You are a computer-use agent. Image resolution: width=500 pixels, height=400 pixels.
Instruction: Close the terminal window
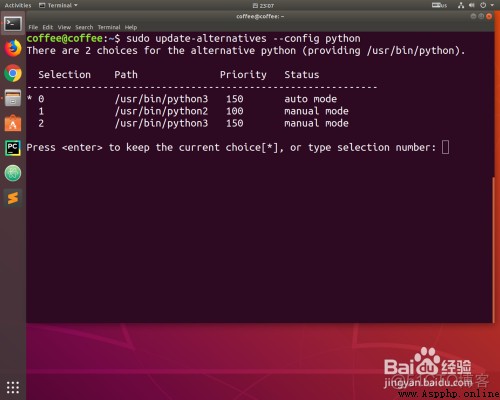489,16
